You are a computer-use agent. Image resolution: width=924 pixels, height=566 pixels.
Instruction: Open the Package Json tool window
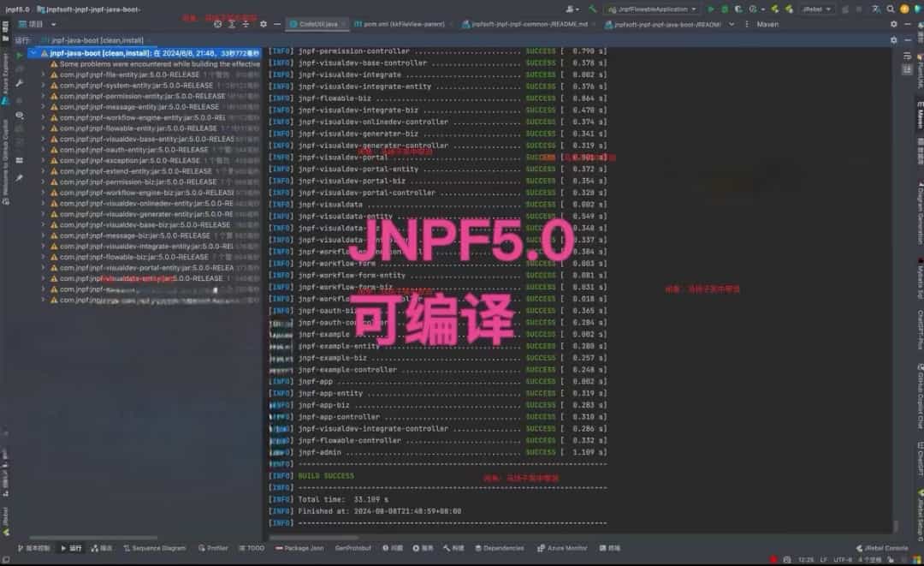[299, 548]
